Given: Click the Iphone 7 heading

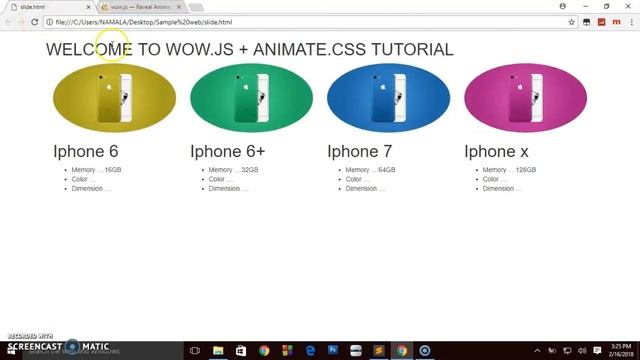Looking at the screenshot, I should (360, 151).
